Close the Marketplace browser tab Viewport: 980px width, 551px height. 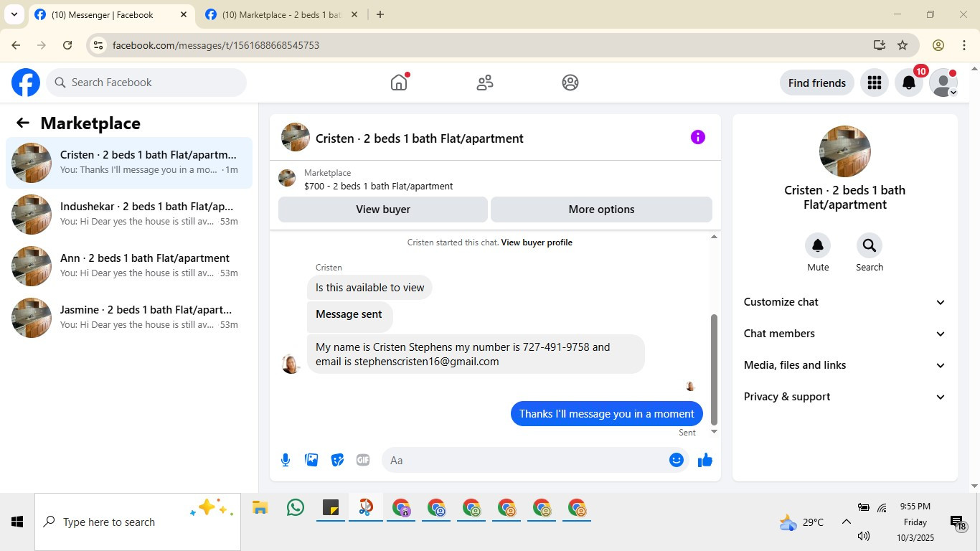[x=354, y=14]
